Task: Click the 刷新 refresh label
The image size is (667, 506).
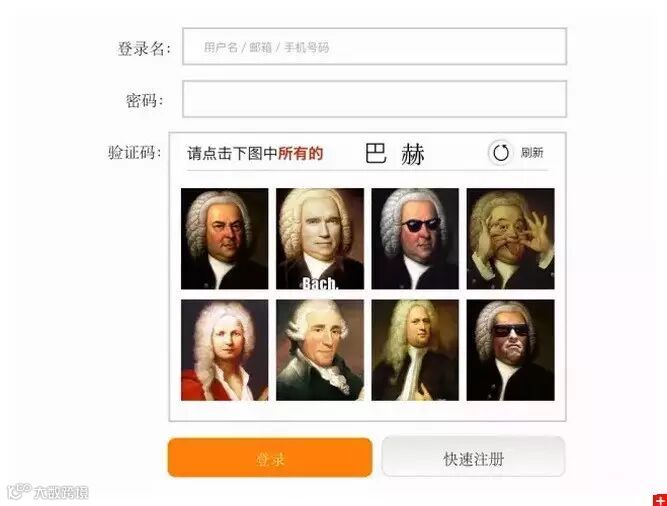Action: pyautogui.click(x=532, y=152)
